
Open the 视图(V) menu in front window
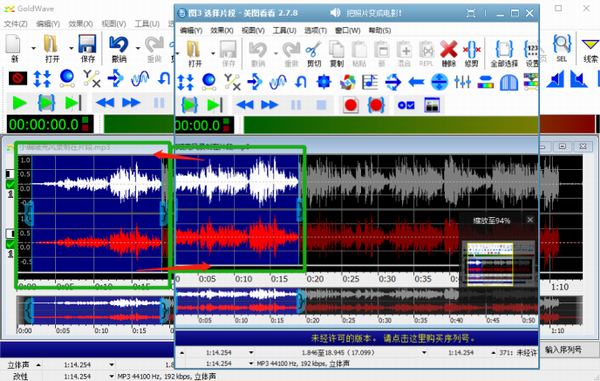coord(253,30)
